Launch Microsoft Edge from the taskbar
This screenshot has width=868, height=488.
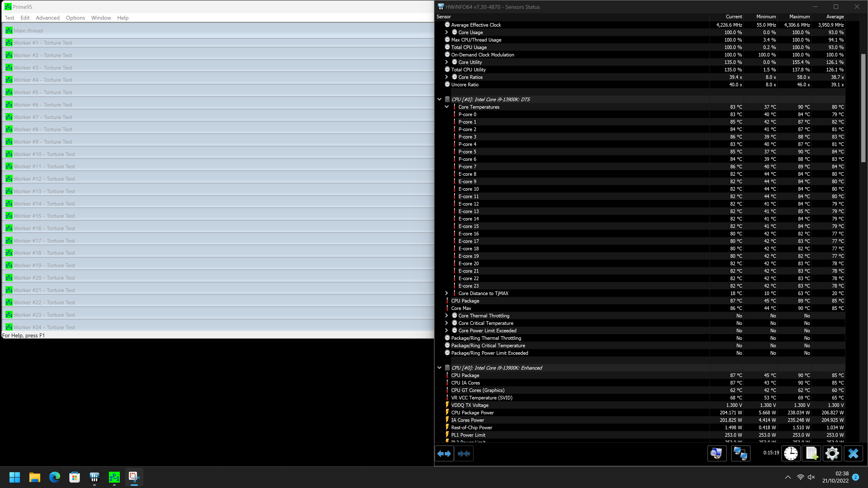(x=54, y=477)
